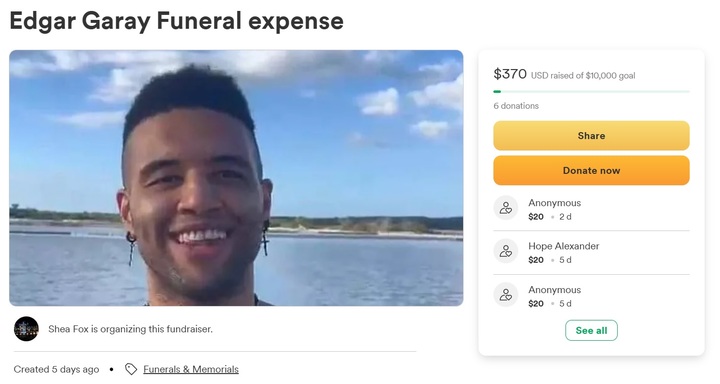Click the fundraiser progress bar

(591, 92)
